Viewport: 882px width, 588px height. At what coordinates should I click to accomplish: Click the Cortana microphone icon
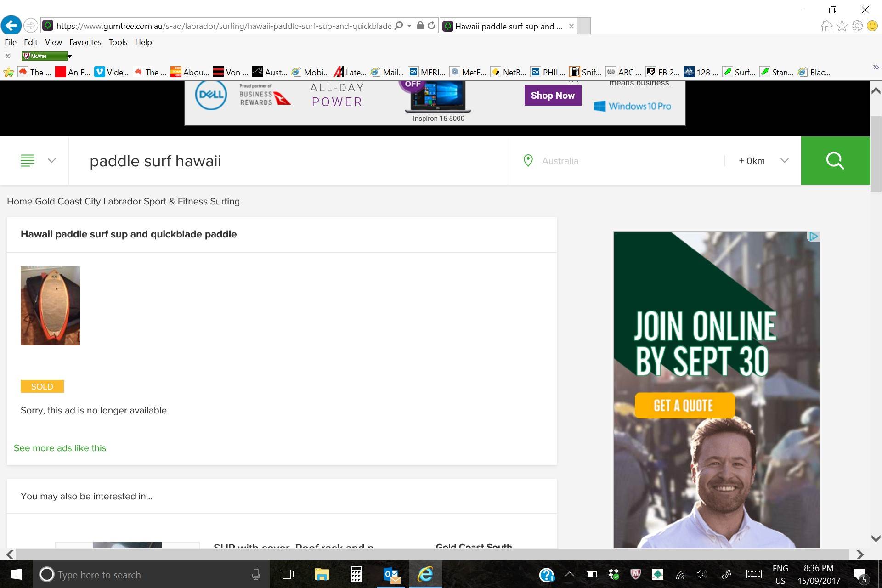tap(256, 574)
